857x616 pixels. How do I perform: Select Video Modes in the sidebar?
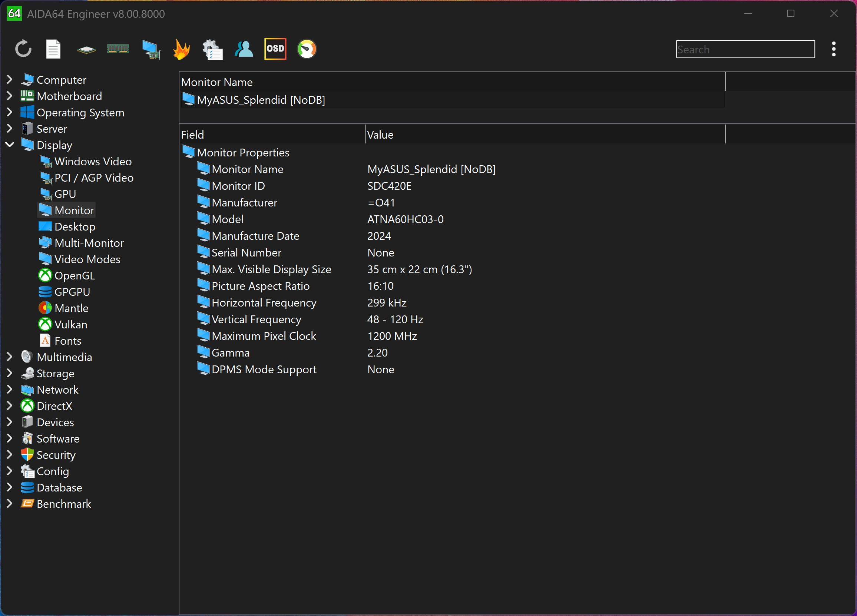tap(87, 259)
